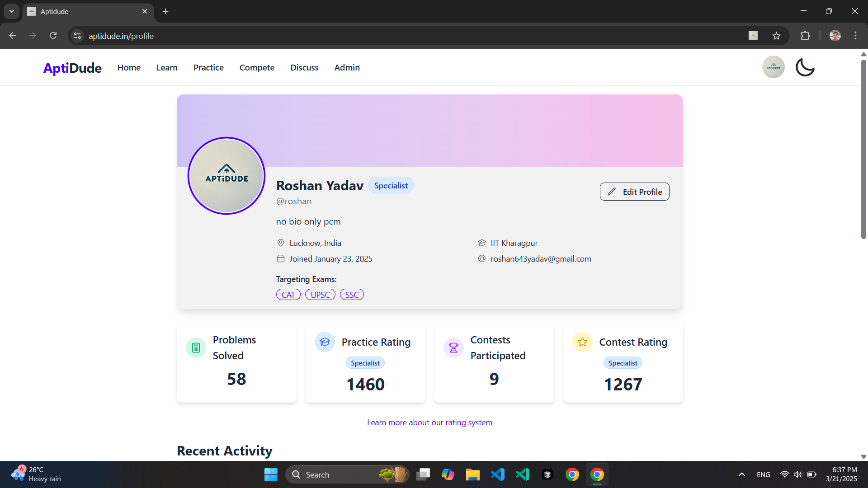Click the graduation cap icon near IIT Kharagpur
This screenshot has height=488, width=868.
482,243
